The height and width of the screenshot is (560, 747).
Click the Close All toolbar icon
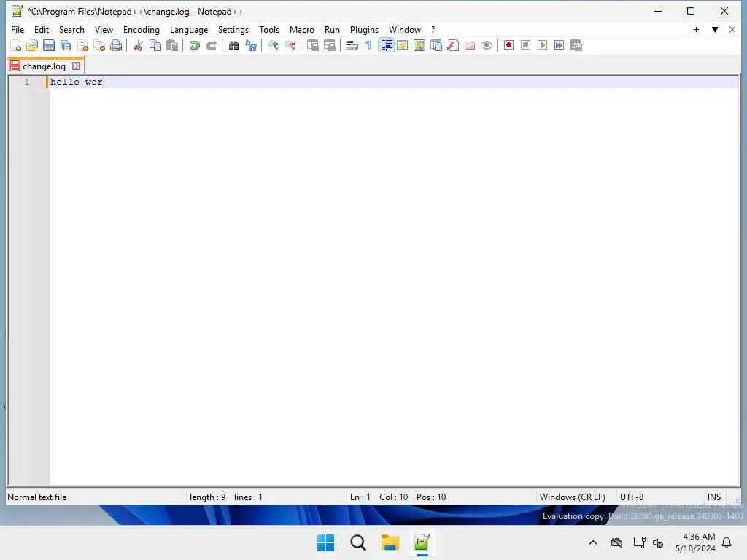99,46
